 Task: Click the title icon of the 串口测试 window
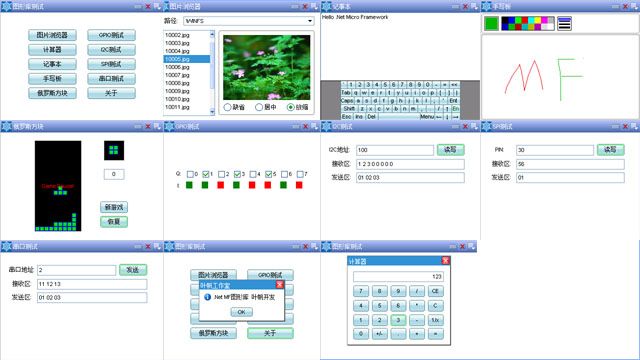click(6, 247)
